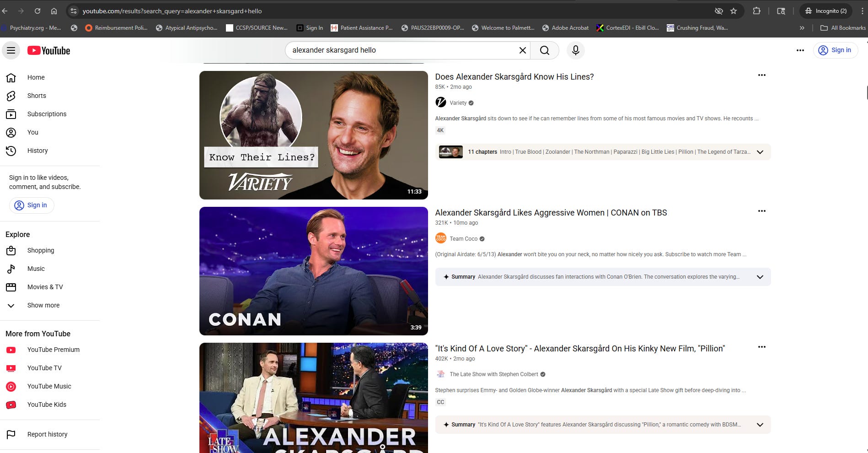This screenshot has height=453, width=868.
Task: Open the All Bookmarks folder
Action: coord(843,28)
